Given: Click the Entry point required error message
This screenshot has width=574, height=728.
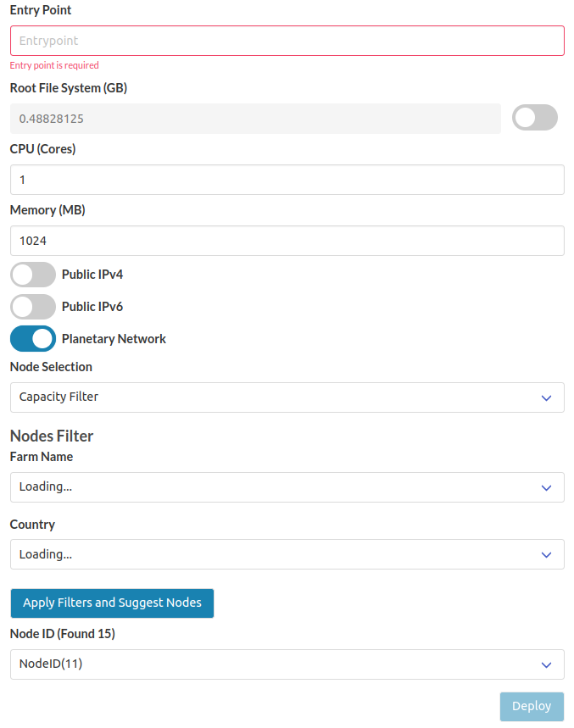Looking at the screenshot, I should click(54, 65).
